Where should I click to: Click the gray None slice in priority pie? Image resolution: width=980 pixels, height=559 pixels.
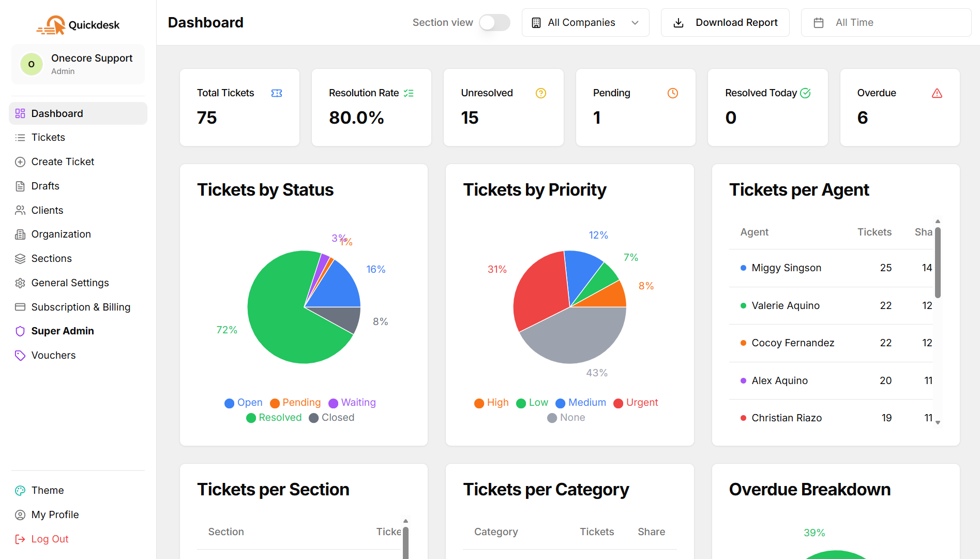(574, 336)
